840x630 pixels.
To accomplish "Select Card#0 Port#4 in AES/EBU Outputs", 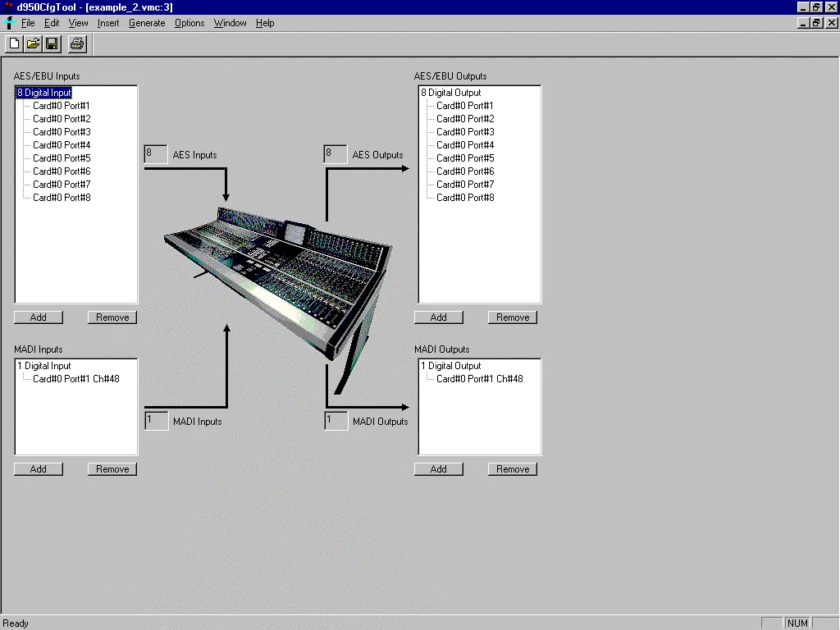I will tap(465, 144).
